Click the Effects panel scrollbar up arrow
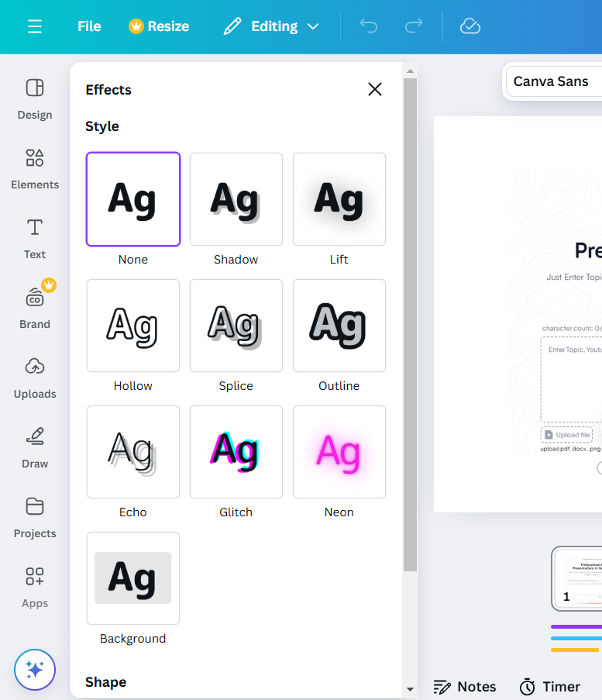602x700 pixels. (410, 71)
